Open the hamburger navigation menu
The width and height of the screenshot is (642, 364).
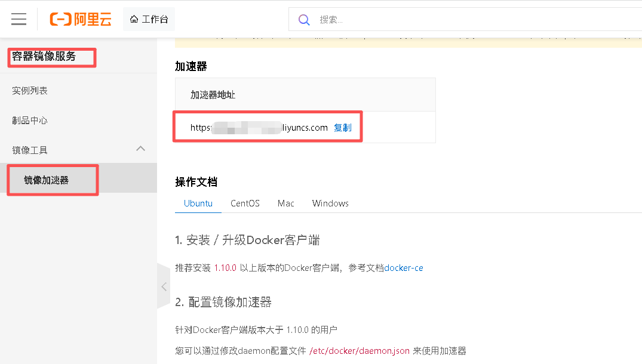tap(19, 19)
